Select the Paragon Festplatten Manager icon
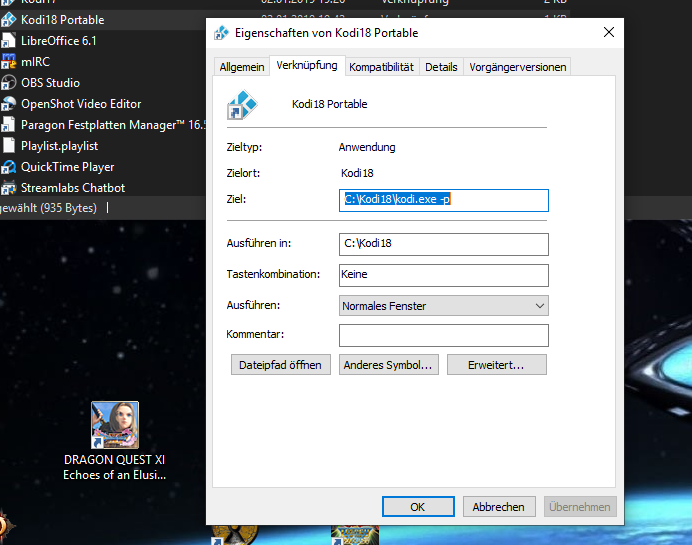 8,125
